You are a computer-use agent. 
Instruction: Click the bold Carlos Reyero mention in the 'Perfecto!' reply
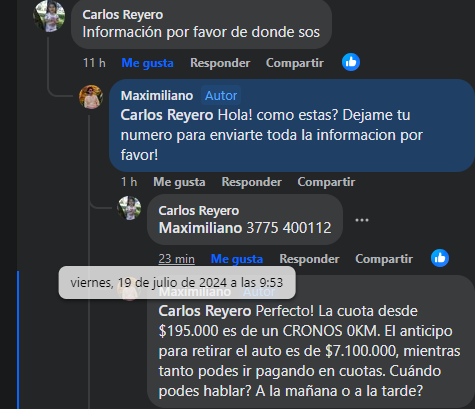[x=205, y=311]
